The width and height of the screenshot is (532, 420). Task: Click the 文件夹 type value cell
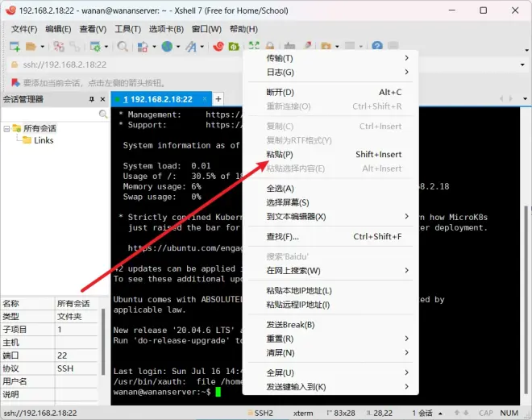(x=77, y=317)
